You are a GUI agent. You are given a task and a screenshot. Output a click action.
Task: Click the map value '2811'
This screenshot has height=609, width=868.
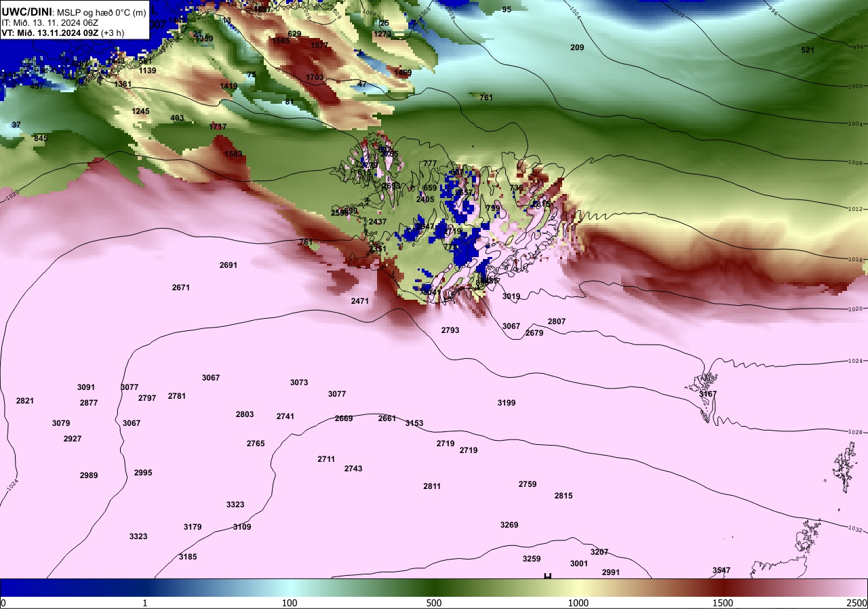click(432, 486)
